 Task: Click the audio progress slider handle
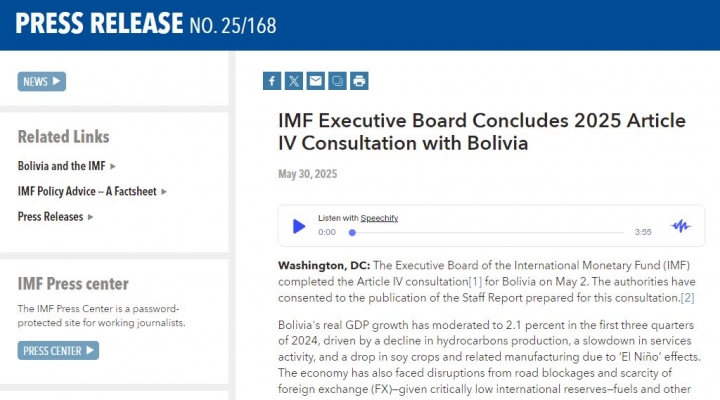(352, 233)
